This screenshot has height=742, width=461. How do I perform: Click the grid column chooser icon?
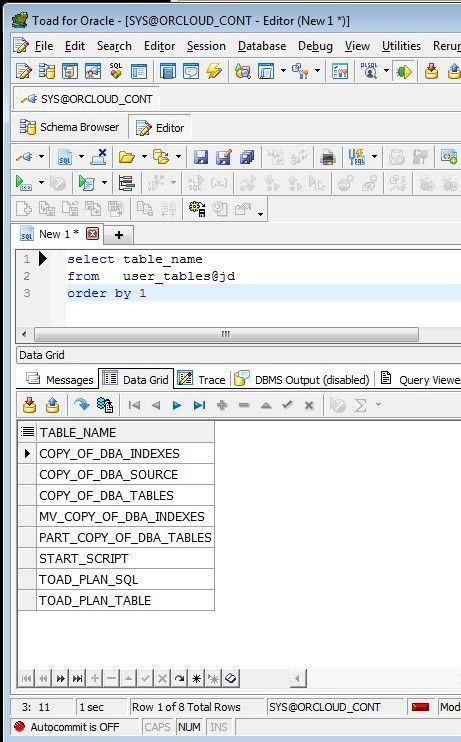pyautogui.click(x=27, y=432)
